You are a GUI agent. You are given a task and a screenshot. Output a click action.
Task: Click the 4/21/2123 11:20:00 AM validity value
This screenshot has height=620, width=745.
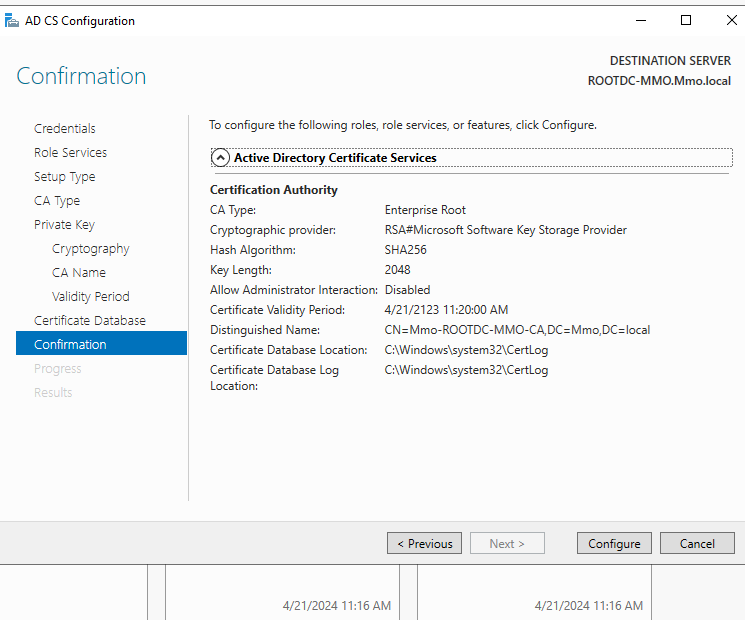coord(446,310)
